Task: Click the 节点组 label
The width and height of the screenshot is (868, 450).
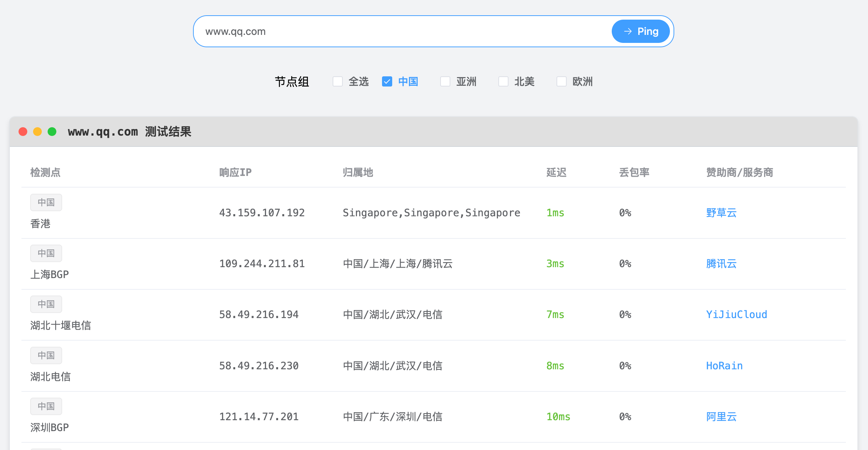Action: click(x=292, y=81)
